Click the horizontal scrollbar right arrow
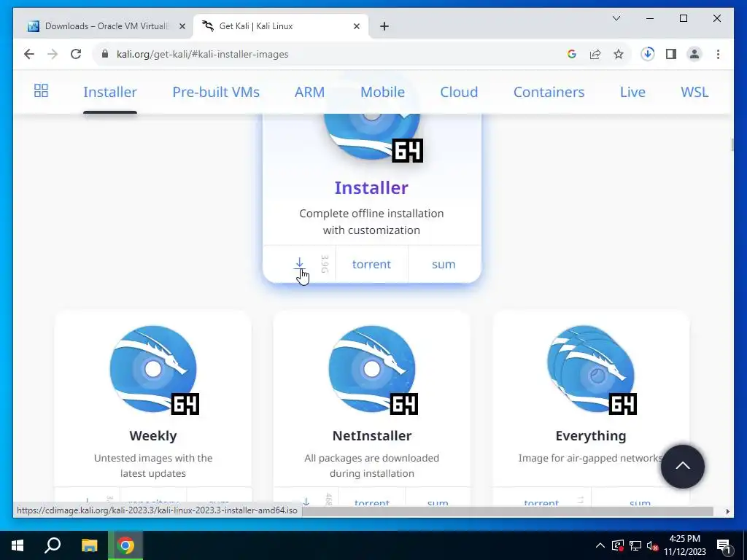Image resolution: width=747 pixels, height=560 pixels. click(727, 511)
